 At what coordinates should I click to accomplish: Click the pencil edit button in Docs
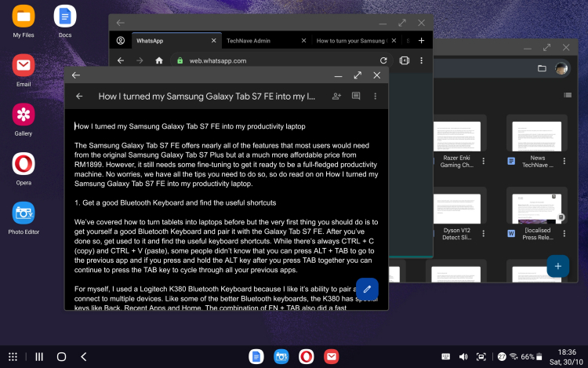(367, 289)
